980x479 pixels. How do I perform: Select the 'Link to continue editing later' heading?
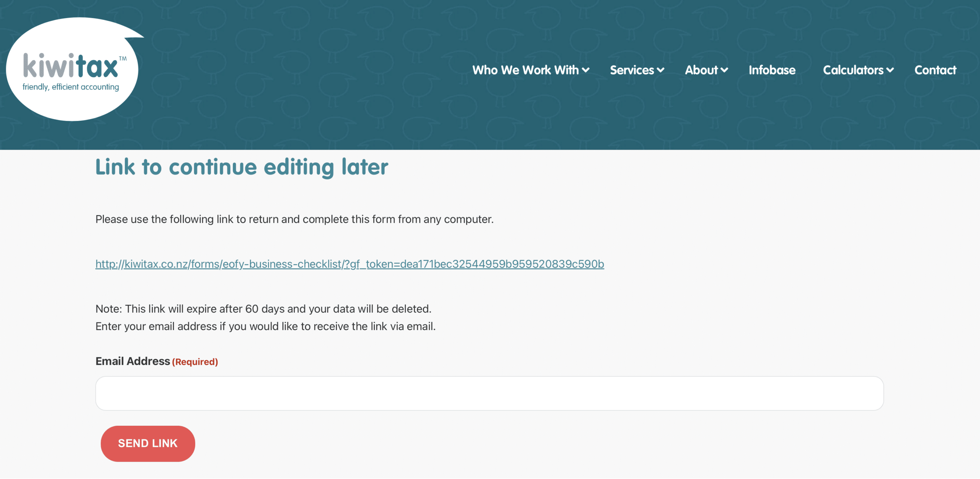click(242, 167)
